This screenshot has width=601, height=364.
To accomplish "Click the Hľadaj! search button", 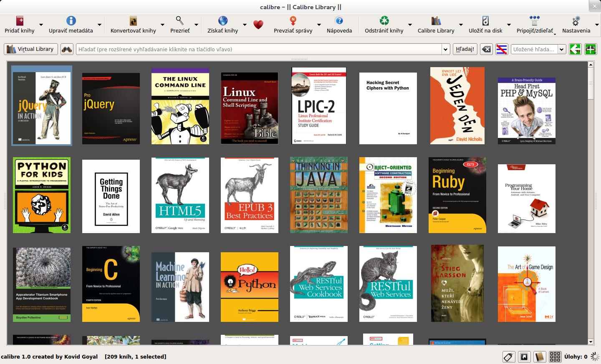I will click(465, 49).
